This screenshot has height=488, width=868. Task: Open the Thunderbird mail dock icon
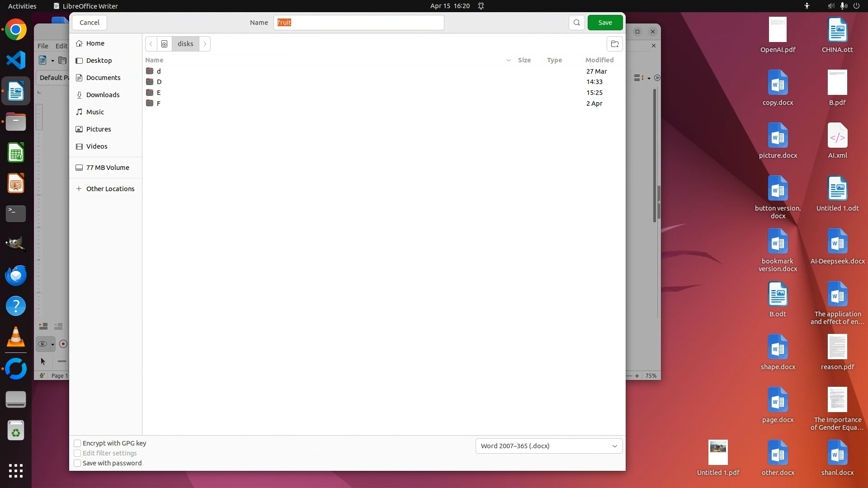pos(16,276)
